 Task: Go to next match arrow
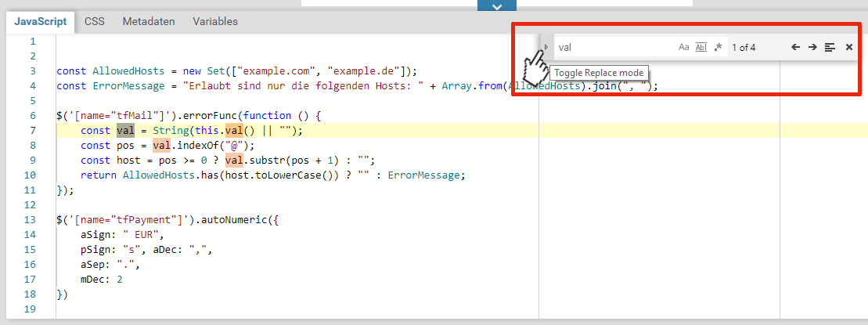(x=812, y=48)
